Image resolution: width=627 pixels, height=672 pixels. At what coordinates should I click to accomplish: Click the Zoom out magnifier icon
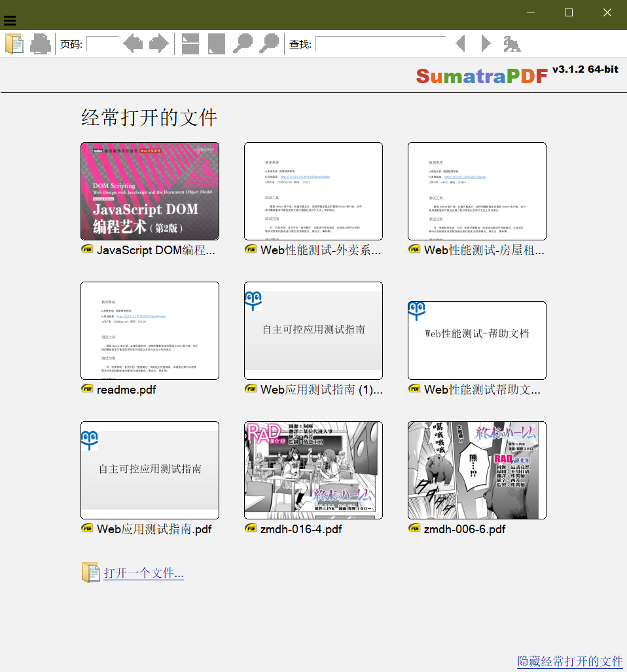pos(243,44)
